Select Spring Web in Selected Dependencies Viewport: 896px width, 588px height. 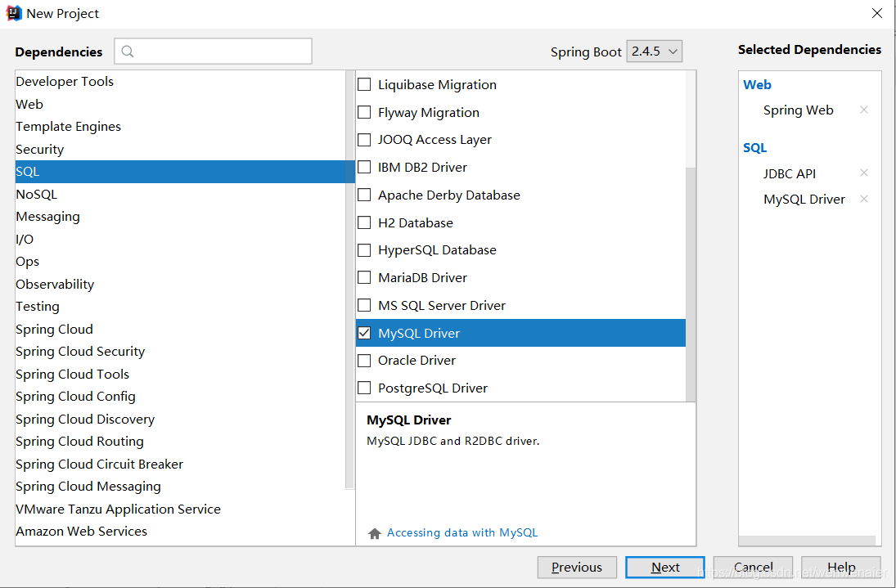pos(799,110)
